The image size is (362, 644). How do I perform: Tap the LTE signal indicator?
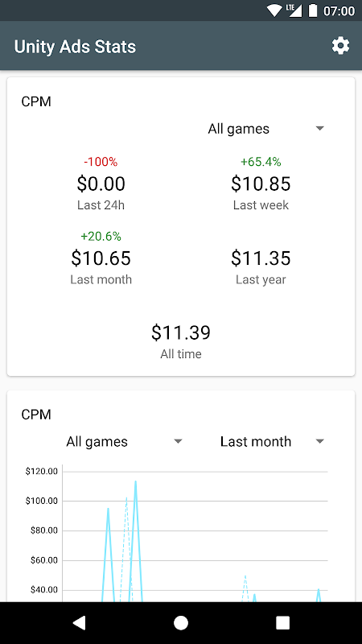point(294,10)
